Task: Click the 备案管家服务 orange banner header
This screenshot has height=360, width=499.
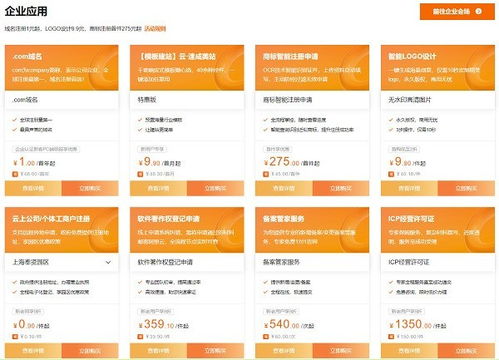Action: 312,230
